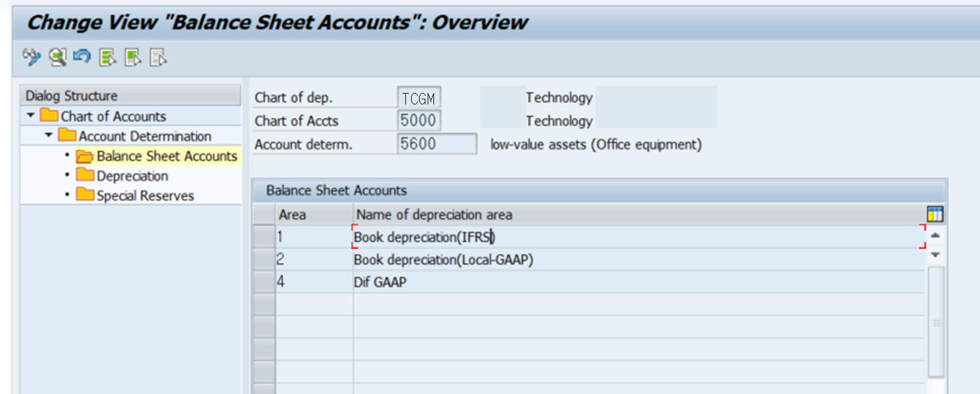Open the Depreciation tree label
The width and height of the screenshot is (980, 394).
[x=133, y=176]
